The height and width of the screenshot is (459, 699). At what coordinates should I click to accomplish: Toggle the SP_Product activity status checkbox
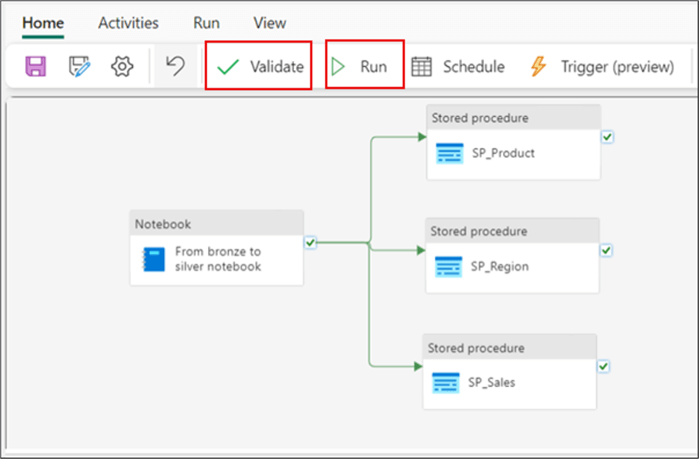(x=607, y=137)
